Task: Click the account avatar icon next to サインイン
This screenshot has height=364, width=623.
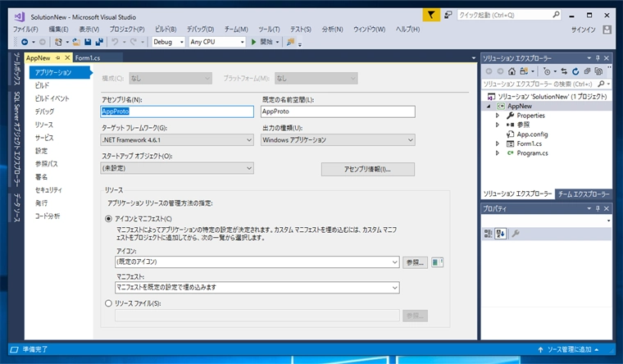Action: [x=607, y=30]
